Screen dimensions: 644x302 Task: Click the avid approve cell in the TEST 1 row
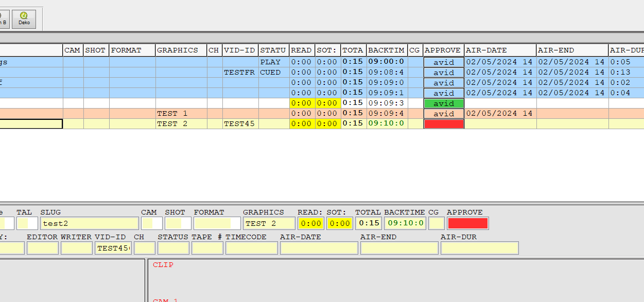pyautogui.click(x=444, y=114)
